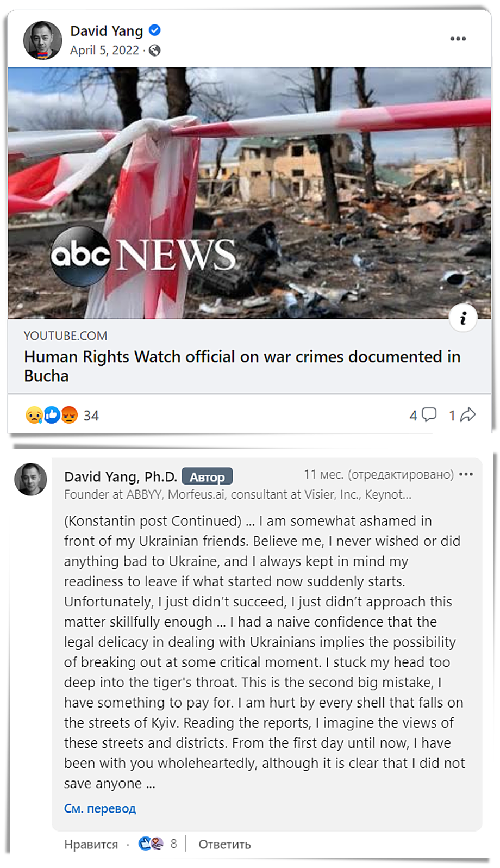Click the blue verified badge beside David Yang

155,30
